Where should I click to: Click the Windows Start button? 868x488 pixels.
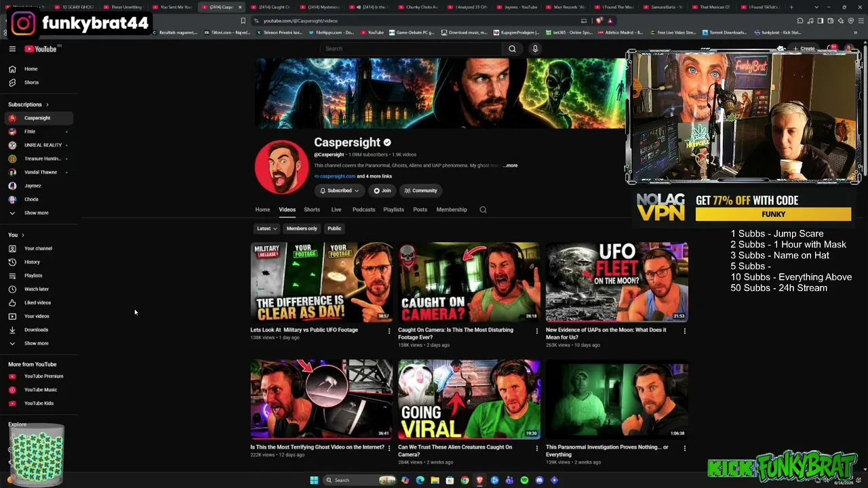coord(314,481)
